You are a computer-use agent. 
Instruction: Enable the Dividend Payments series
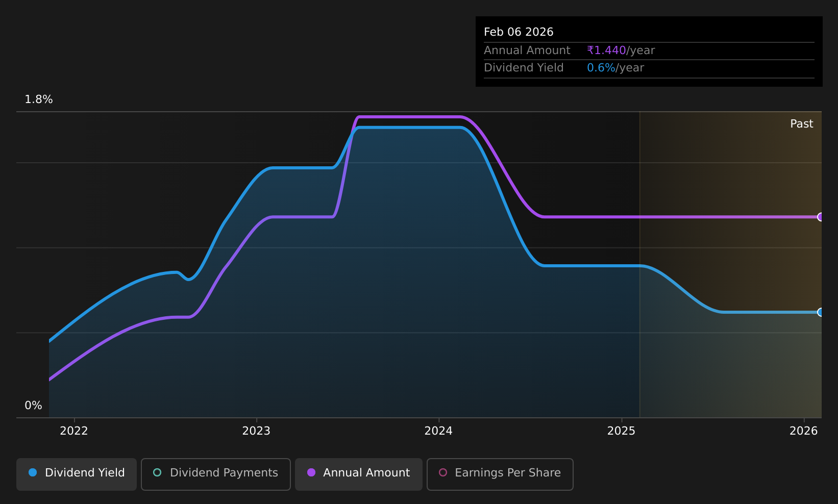[215, 474]
